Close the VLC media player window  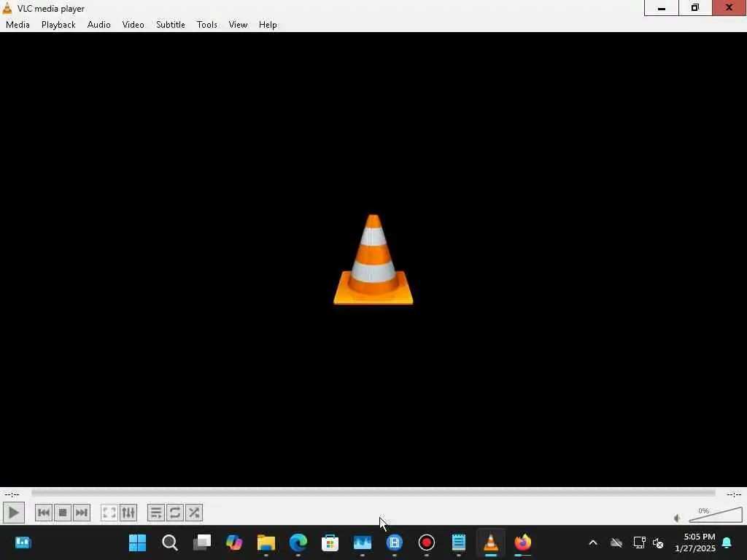click(729, 7)
